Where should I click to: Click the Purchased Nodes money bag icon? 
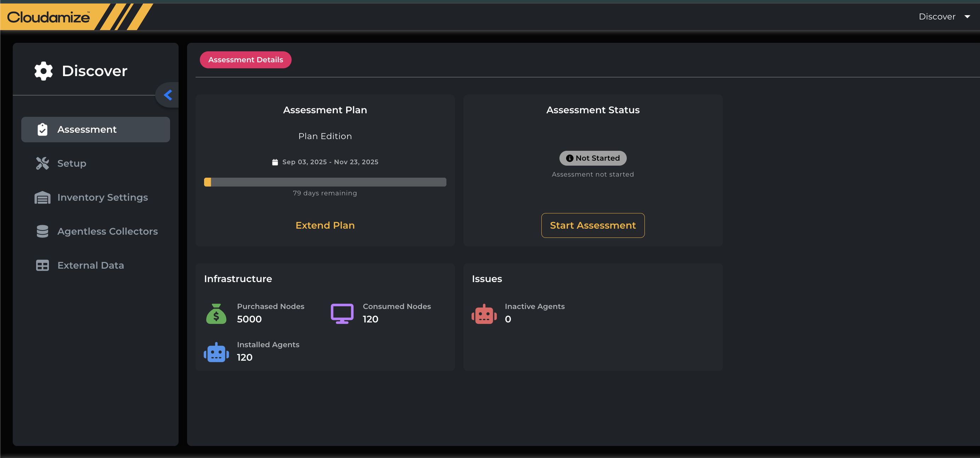point(216,314)
